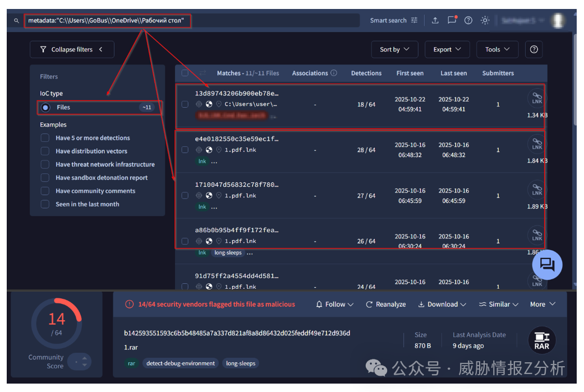Screen dimensions: 584x392
Task: Expand the Export dropdown
Action: click(x=447, y=49)
